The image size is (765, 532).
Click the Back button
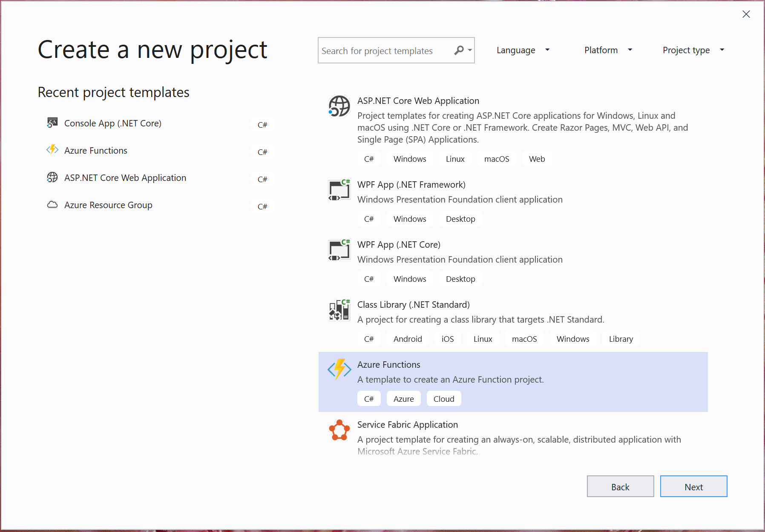[620, 486]
